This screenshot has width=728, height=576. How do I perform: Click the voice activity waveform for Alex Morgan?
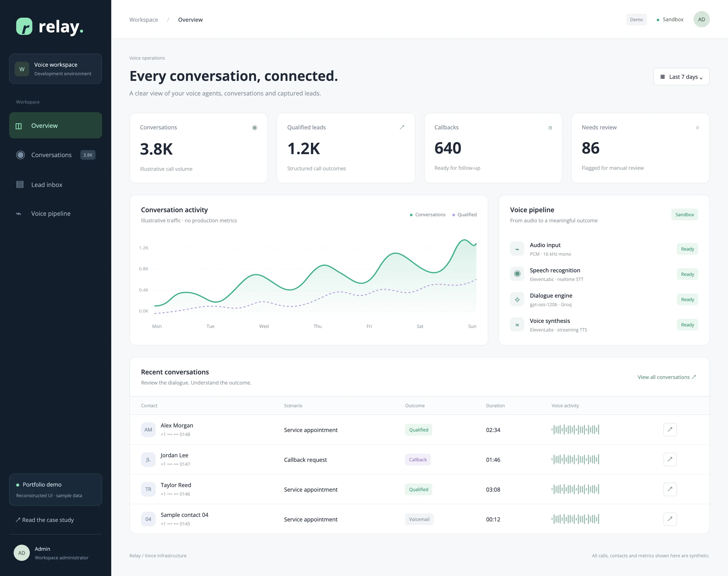tap(575, 430)
